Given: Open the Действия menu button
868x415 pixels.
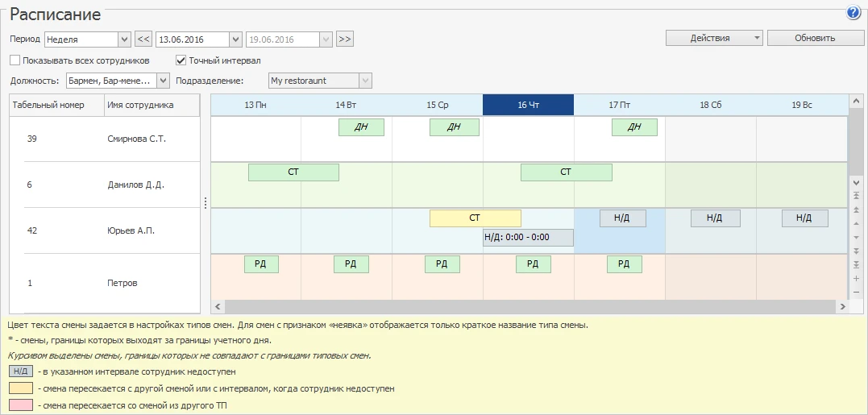Looking at the screenshot, I should point(713,38).
